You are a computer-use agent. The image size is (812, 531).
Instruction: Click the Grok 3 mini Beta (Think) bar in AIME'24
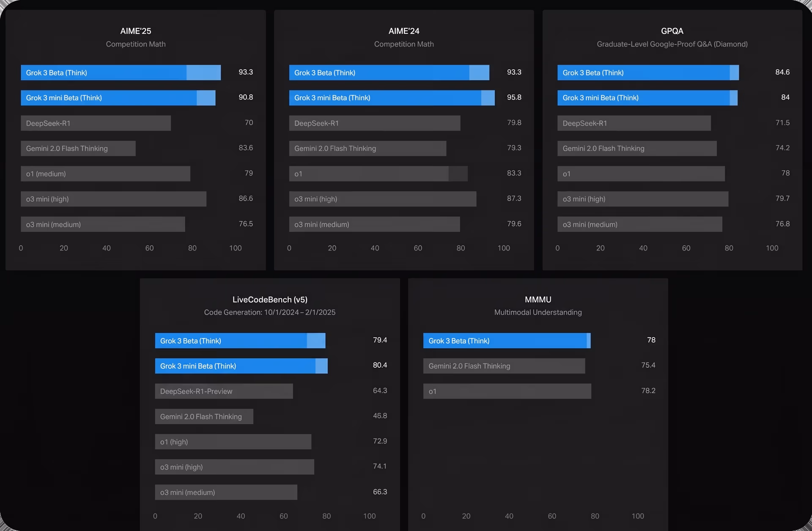[x=392, y=98]
